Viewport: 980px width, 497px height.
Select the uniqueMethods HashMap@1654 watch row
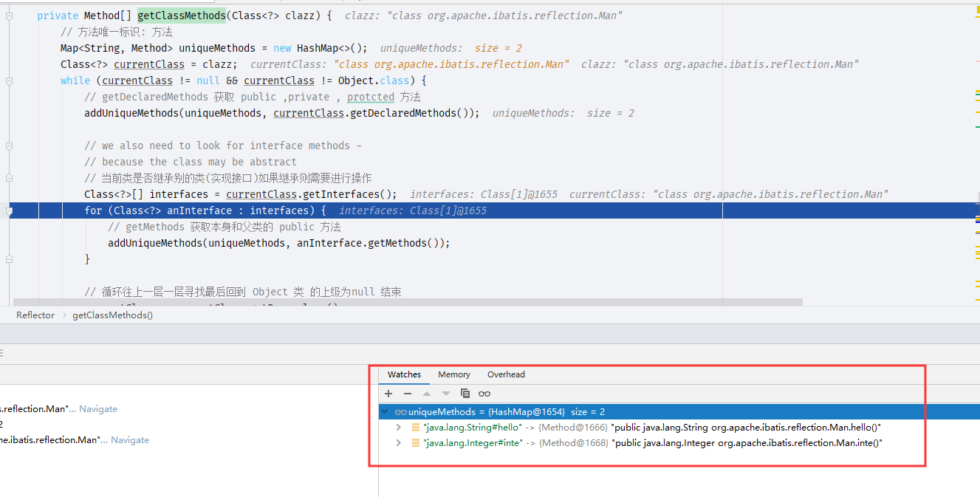pos(679,411)
